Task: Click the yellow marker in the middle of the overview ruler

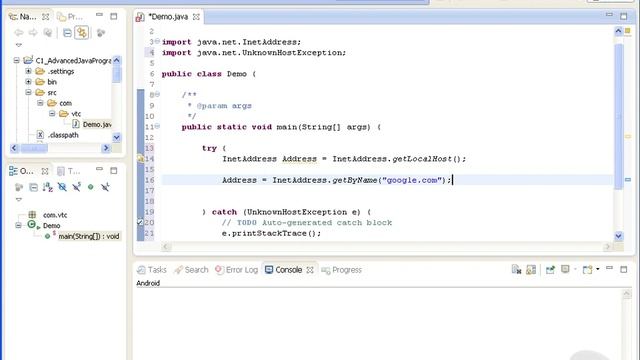Action: click(628, 136)
